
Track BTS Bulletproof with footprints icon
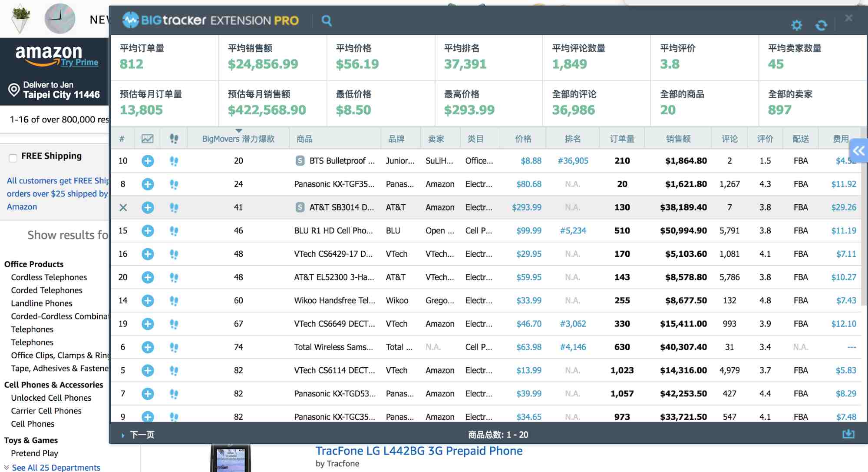(x=174, y=161)
